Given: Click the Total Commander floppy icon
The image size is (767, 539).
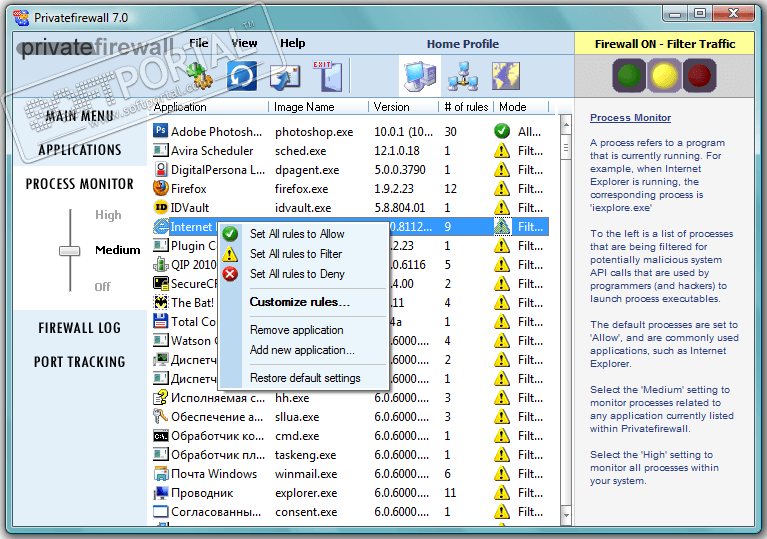Looking at the screenshot, I should tap(160, 321).
